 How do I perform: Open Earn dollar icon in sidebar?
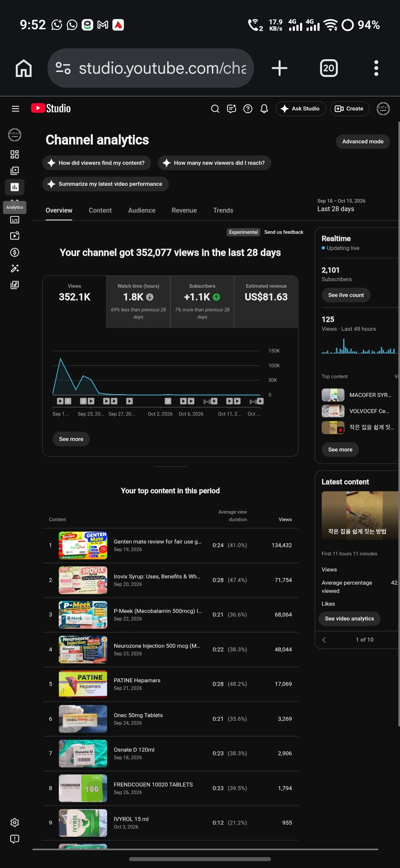point(15,252)
